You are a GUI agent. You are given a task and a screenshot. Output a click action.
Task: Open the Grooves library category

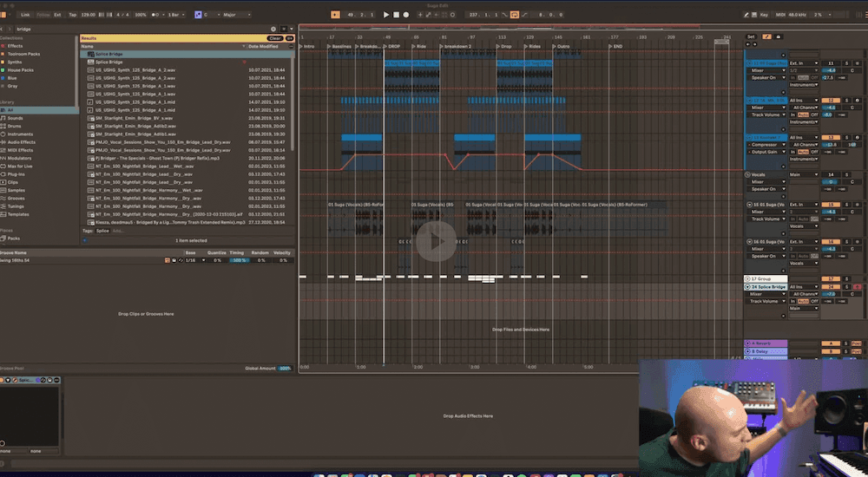[16, 198]
